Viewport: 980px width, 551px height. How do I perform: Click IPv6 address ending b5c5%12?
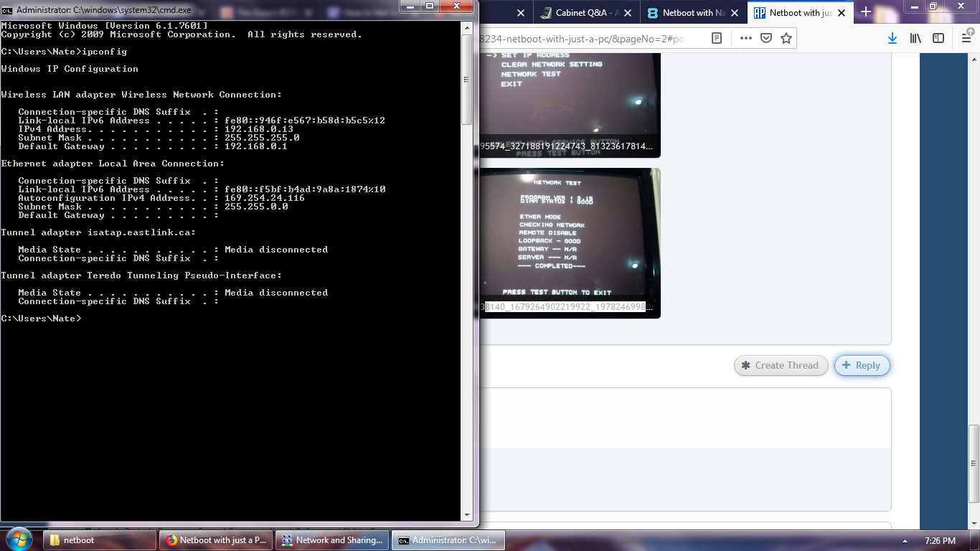(x=305, y=121)
